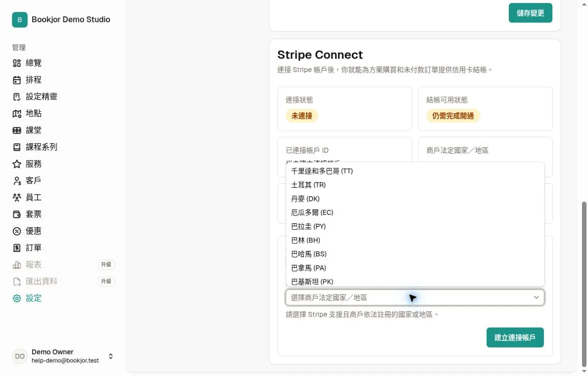Select 設定 in the sidebar

pyautogui.click(x=34, y=298)
